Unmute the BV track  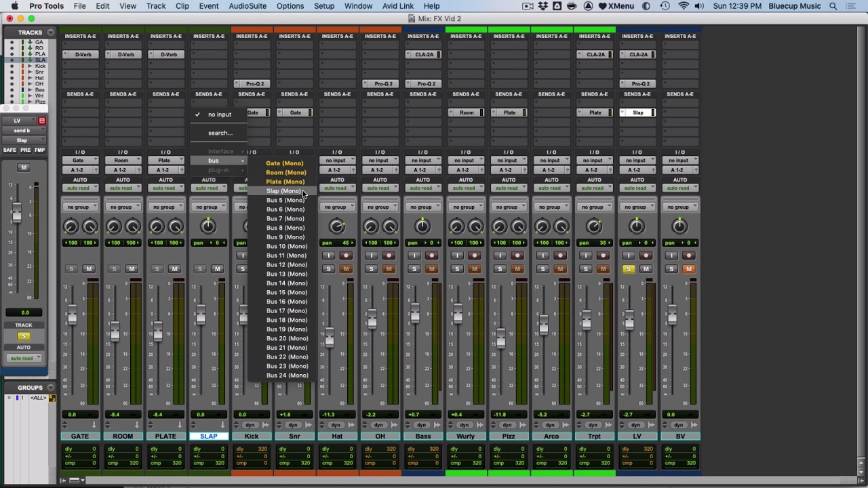688,269
